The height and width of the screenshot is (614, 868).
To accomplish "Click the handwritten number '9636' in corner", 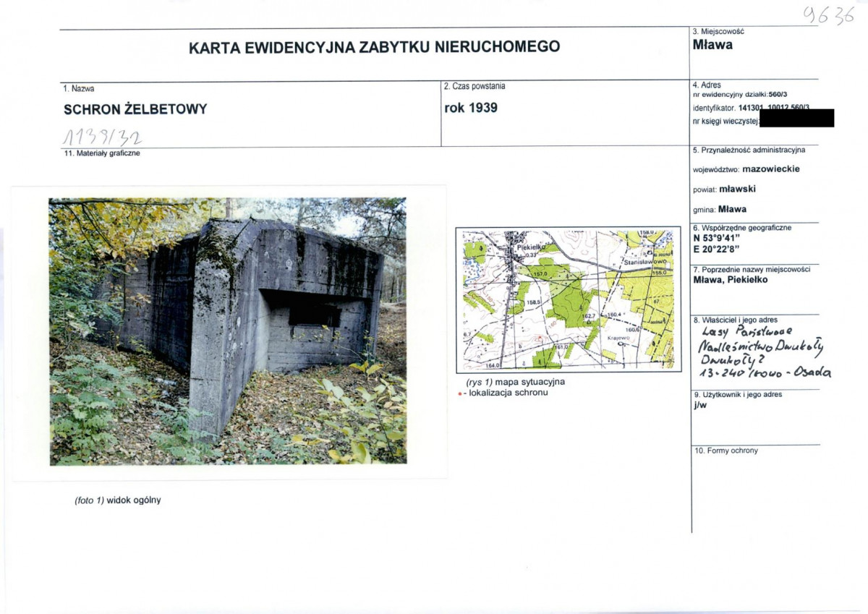I will [x=830, y=14].
